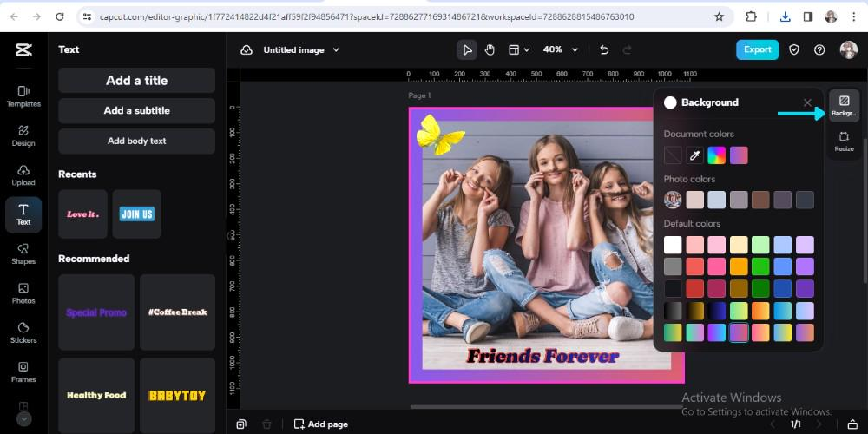This screenshot has height=434, width=868.
Task: Click the delete page trash icon
Action: [266, 424]
